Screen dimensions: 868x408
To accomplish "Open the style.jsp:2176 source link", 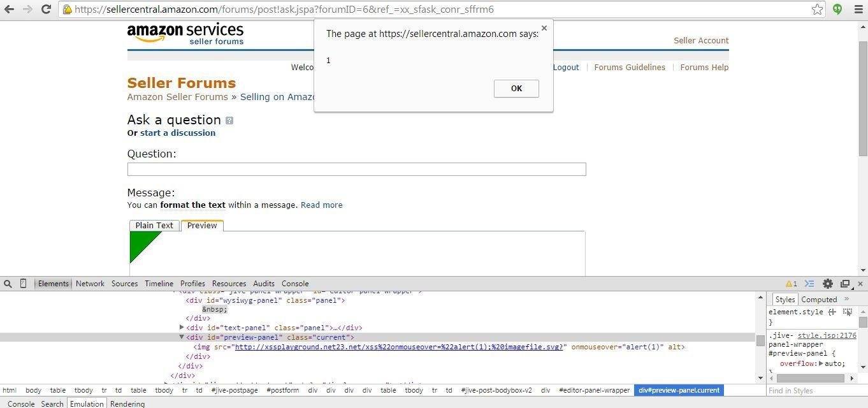I will point(827,335).
